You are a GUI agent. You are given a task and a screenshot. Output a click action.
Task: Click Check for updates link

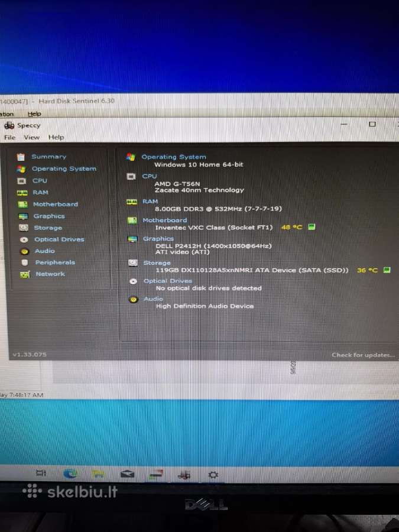(x=363, y=355)
